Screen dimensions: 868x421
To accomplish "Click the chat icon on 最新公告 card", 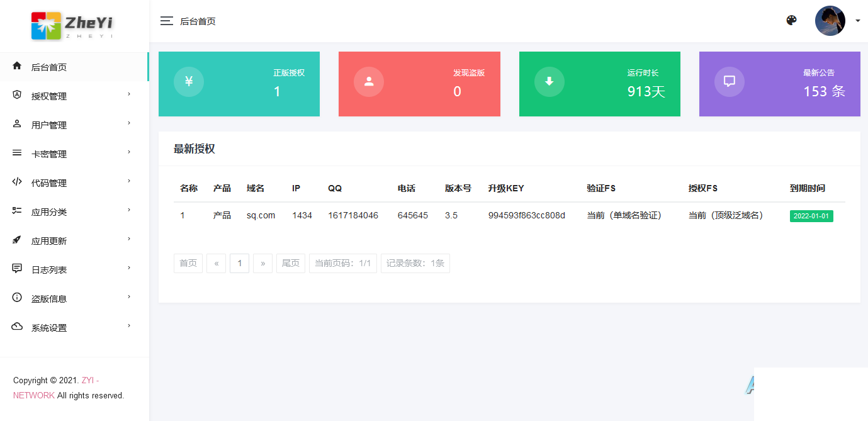I will [x=729, y=82].
